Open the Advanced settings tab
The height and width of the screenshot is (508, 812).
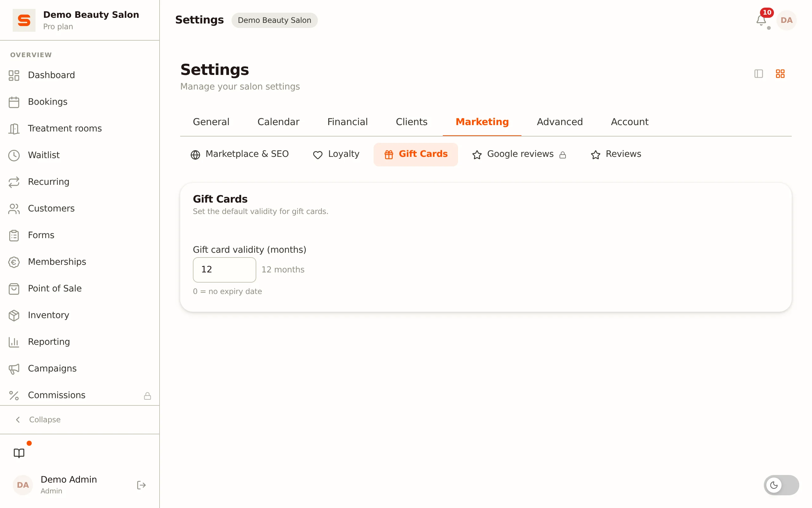coord(560,122)
